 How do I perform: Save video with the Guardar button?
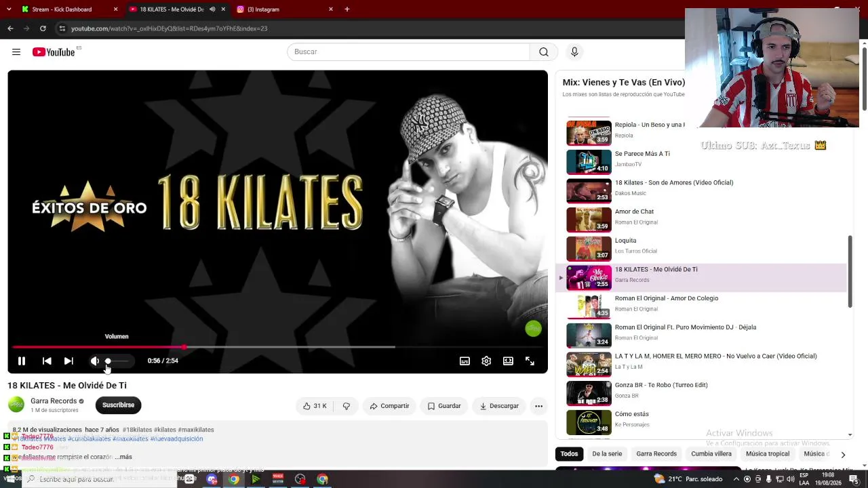[x=444, y=406]
